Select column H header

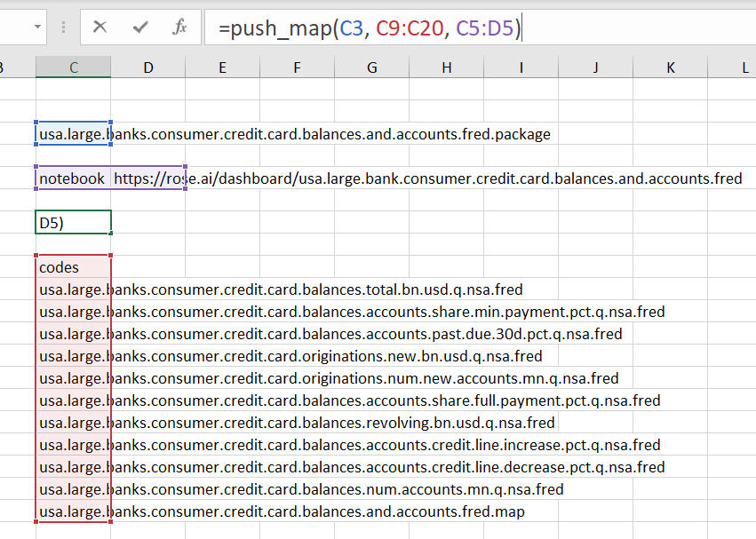point(447,67)
